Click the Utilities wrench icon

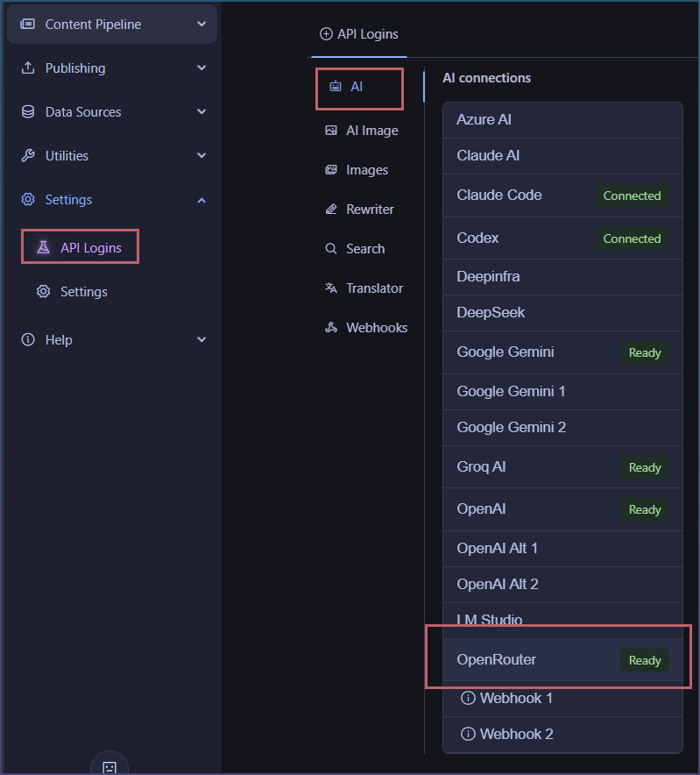click(28, 156)
